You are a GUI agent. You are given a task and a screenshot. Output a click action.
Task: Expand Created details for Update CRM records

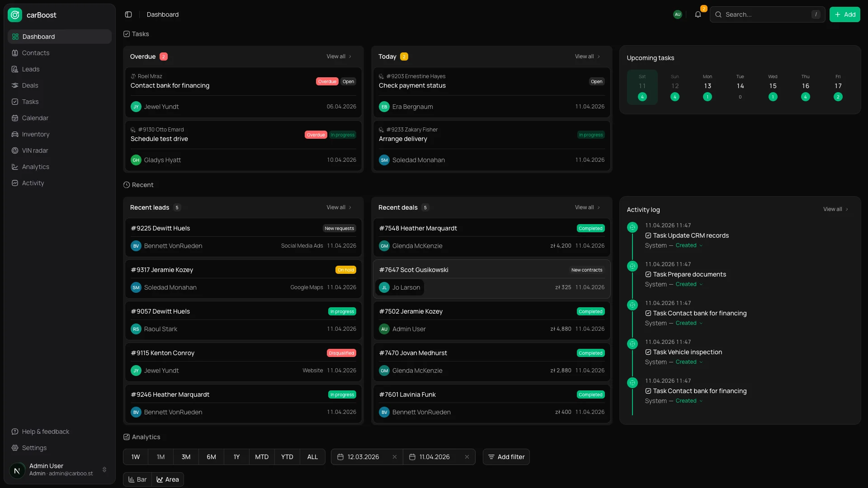tap(689, 245)
